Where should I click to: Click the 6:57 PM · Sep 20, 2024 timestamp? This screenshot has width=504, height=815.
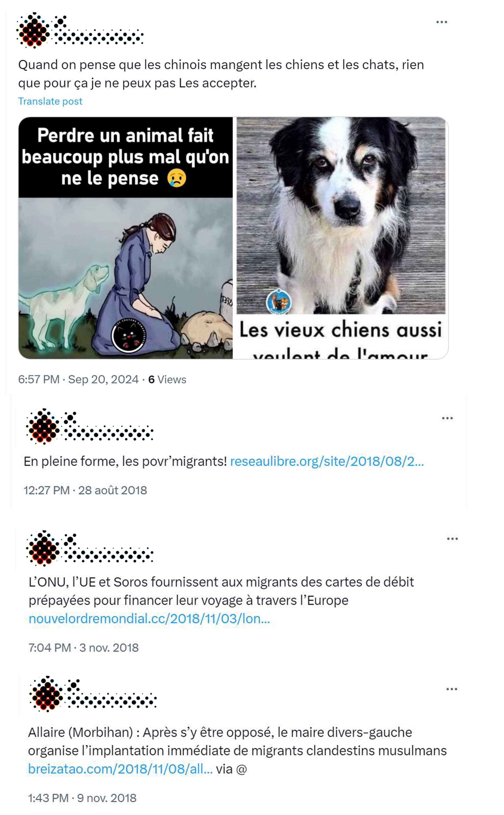tap(78, 379)
